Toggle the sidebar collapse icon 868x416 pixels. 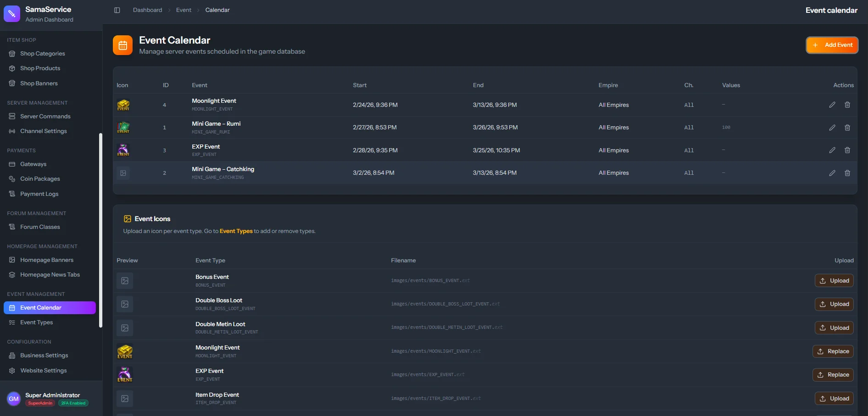(117, 10)
